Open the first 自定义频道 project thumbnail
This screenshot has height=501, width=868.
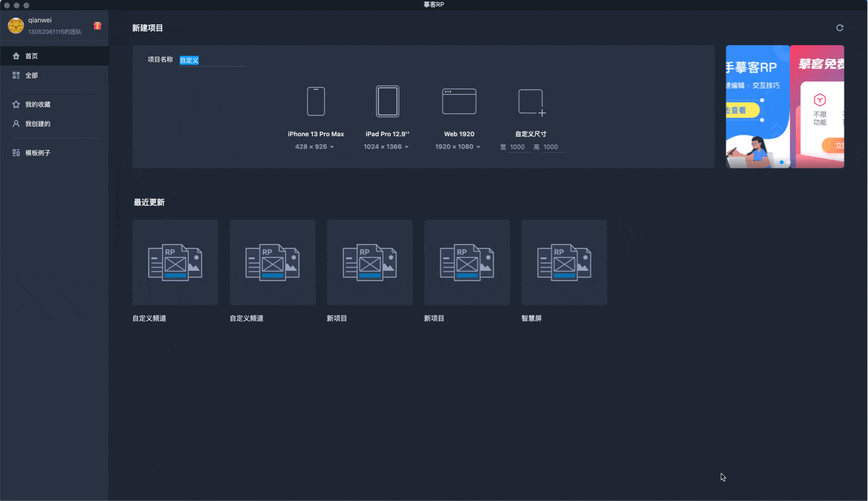(x=175, y=262)
